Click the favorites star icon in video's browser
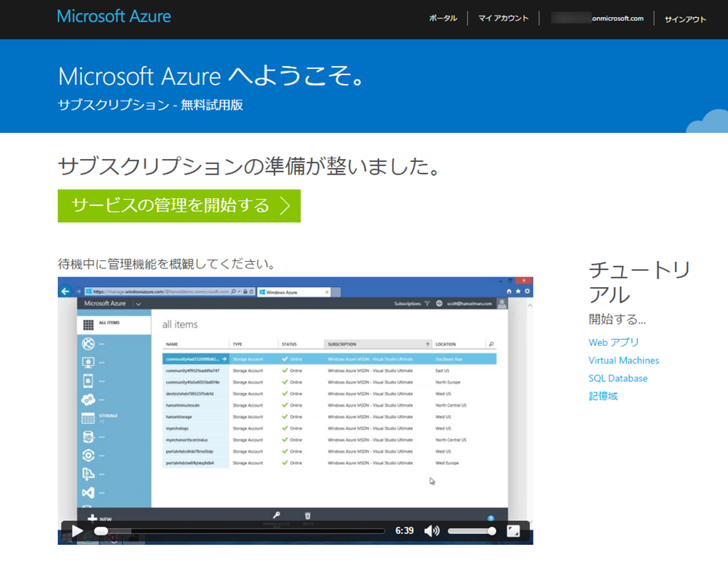The image size is (728, 571). pyautogui.click(x=519, y=291)
